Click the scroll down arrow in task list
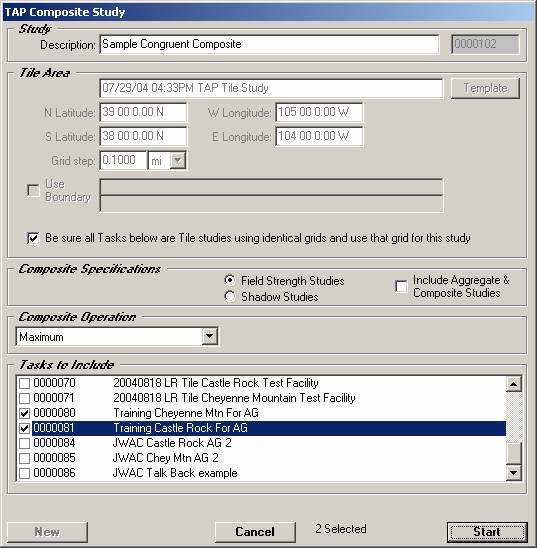Viewport: 537px width, 548px height. [x=513, y=473]
